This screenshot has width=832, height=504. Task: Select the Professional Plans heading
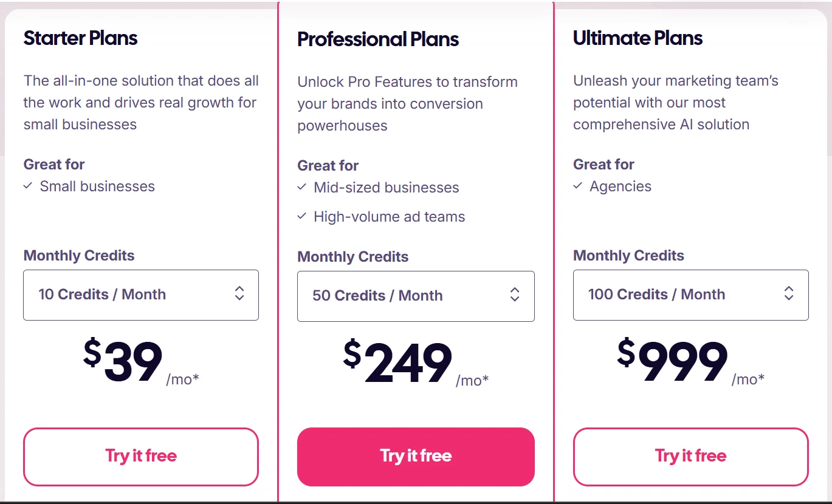(x=377, y=39)
